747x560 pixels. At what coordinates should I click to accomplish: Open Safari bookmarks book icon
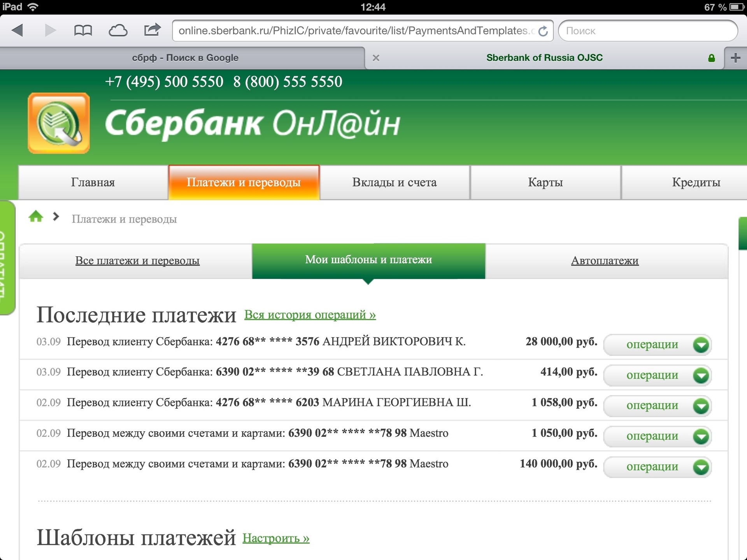coord(83,30)
